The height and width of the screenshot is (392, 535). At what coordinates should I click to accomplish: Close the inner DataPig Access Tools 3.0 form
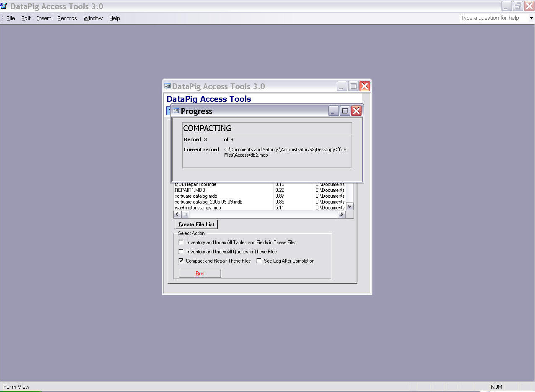click(x=364, y=86)
